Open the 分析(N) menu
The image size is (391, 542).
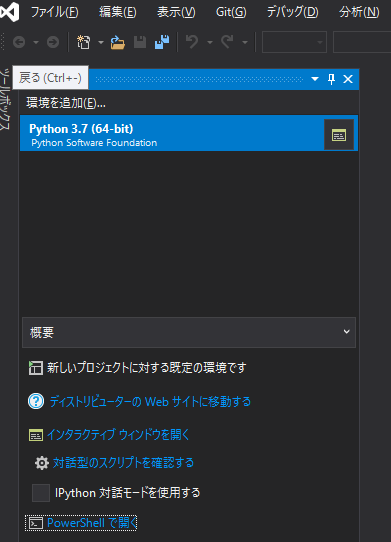point(359,12)
